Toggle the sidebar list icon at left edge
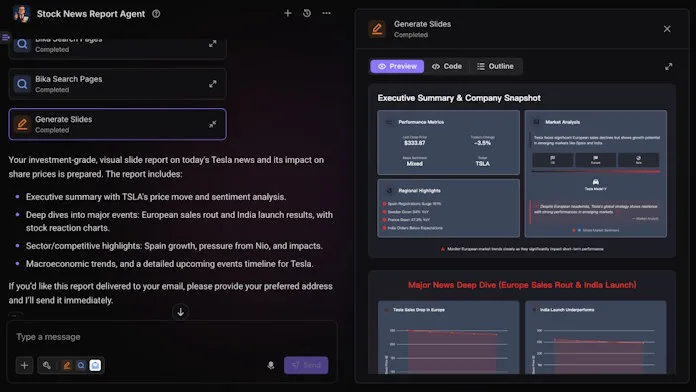The height and width of the screenshot is (392, 696). 5,37
